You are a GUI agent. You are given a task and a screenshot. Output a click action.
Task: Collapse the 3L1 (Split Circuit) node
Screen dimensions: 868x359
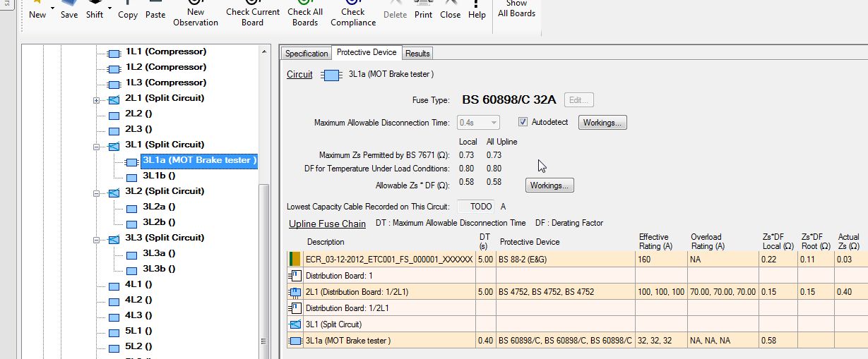[x=96, y=147]
